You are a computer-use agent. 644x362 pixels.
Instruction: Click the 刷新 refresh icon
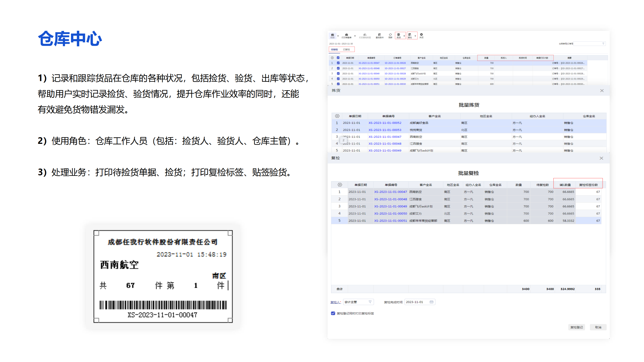(390, 35)
